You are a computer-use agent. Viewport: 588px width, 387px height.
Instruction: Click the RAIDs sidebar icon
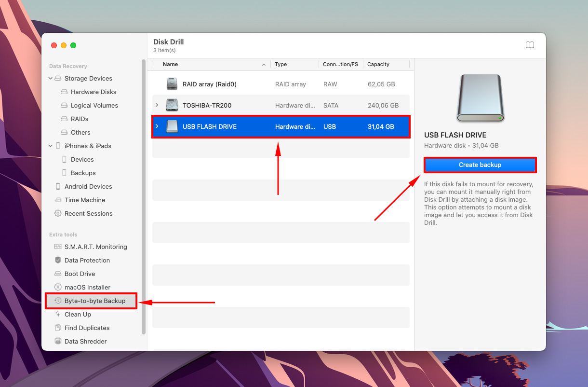point(64,119)
